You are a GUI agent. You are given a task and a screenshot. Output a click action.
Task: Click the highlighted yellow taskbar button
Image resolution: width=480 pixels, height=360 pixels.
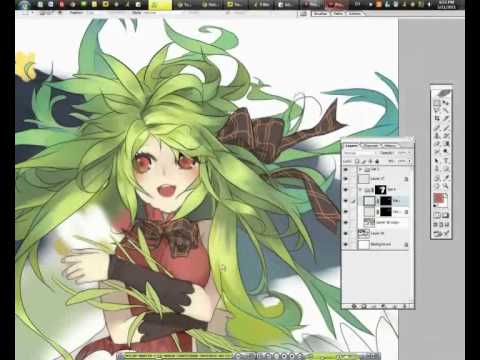pos(160,5)
